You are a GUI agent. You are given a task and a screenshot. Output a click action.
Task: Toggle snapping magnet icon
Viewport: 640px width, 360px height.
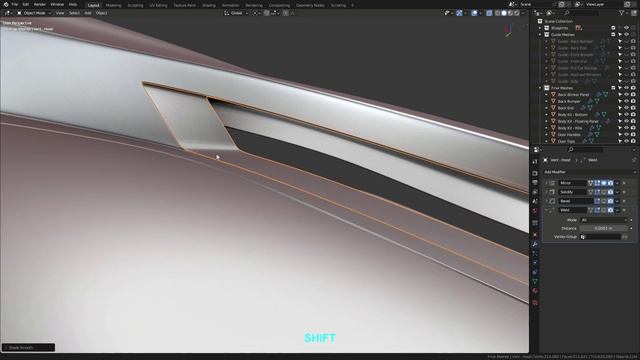point(267,13)
